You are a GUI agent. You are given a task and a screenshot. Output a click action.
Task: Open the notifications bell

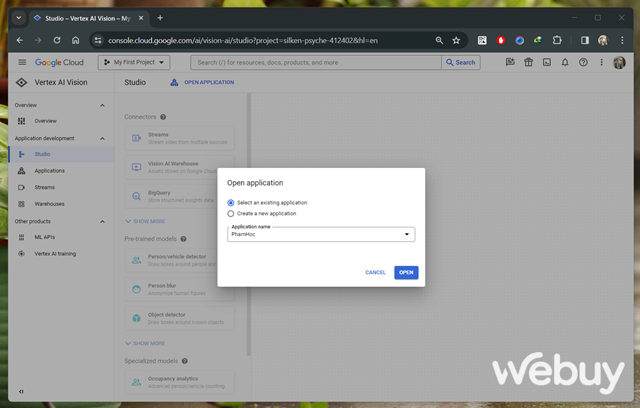pyautogui.click(x=565, y=62)
